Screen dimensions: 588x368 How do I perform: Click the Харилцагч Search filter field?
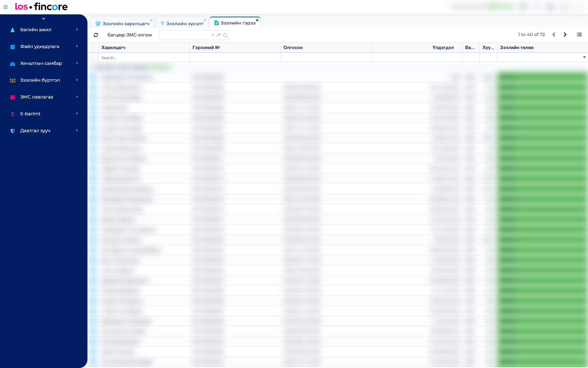(x=144, y=57)
